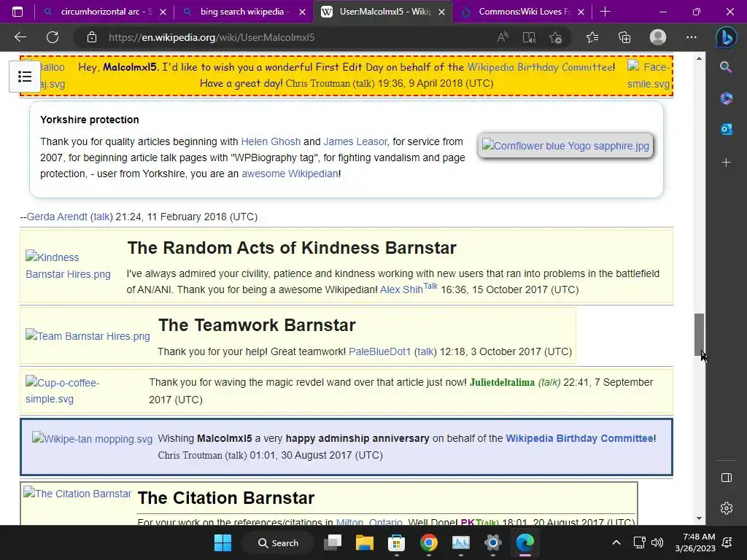This screenshot has width=747, height=560.
Task: Open PaleBlueDot1 talk page link
Action: click(425, 351)
